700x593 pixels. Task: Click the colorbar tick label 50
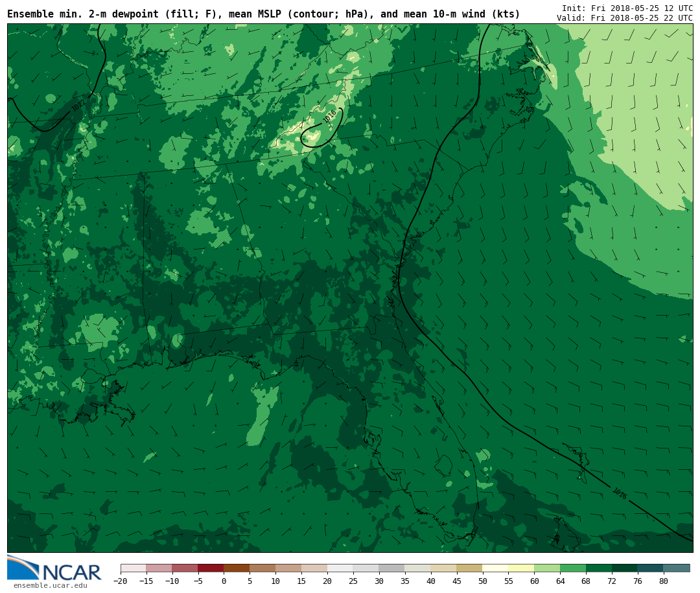click(x=482, y=581)
